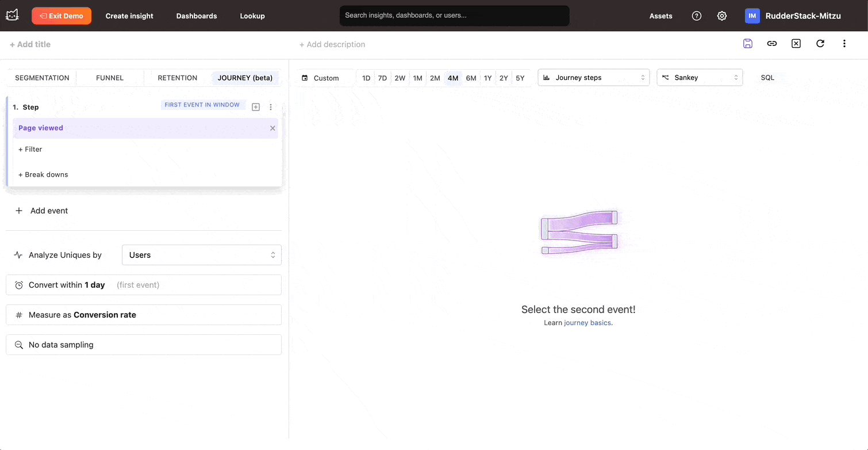868x450 pixels.
Task: Click the search insights input field
Action: pyautogui.click(x=454, y=16)
